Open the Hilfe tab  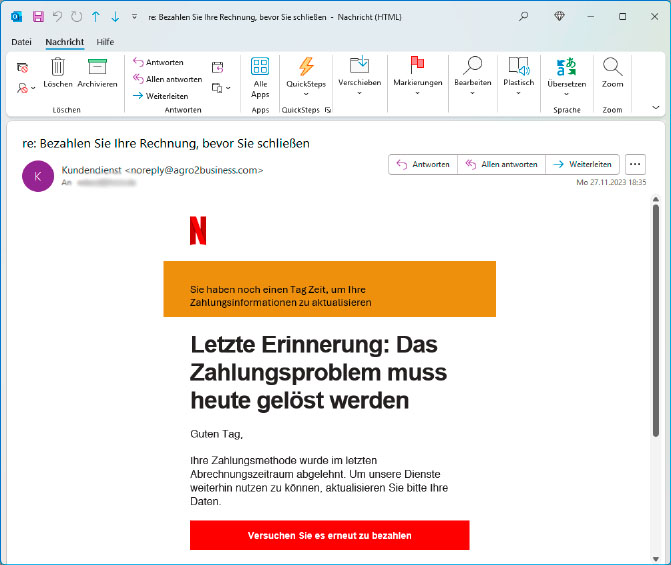(x=105, y=42)
